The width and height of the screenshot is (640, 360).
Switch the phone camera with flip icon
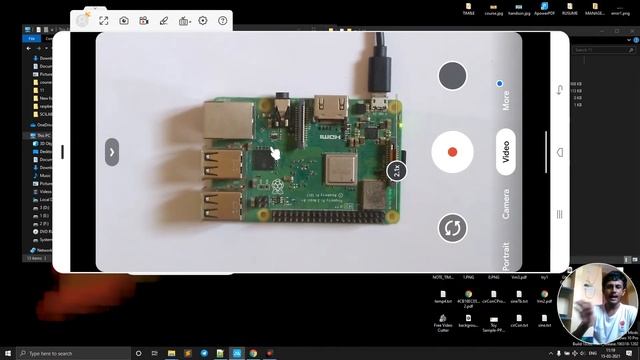(x=452, y=228)
